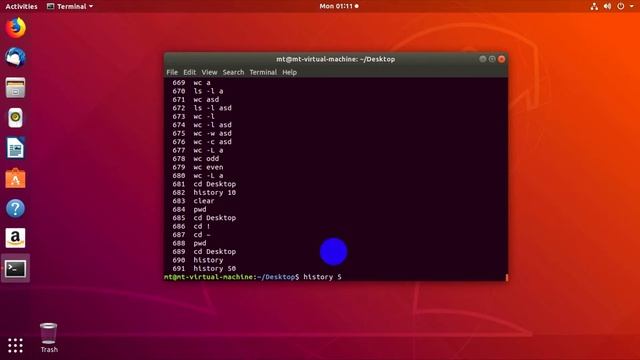Launch Thunderbird mail from the dock
Viewport: 640px width, 360px height.
click(x=16, y=58)
